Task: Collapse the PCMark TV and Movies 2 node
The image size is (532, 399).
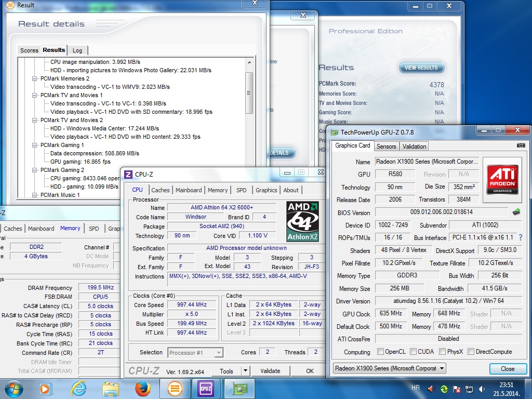Action: coord(34,120)
